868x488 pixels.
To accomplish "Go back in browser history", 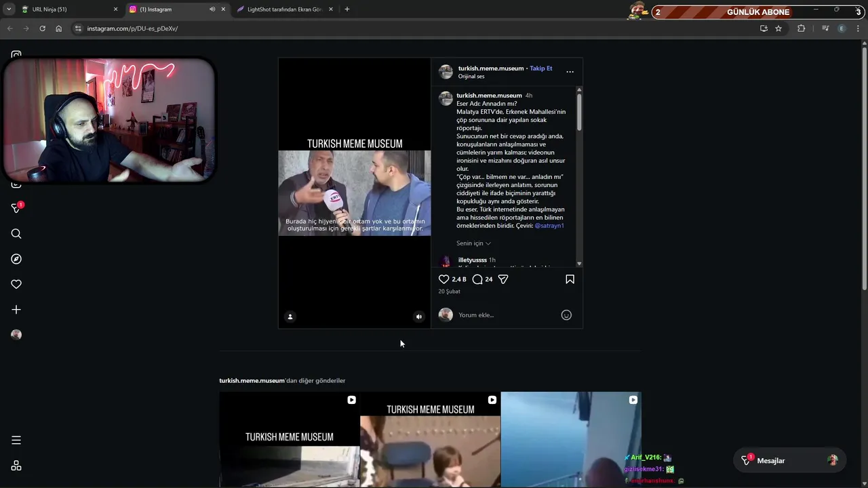I will click(x=9, y=28).
